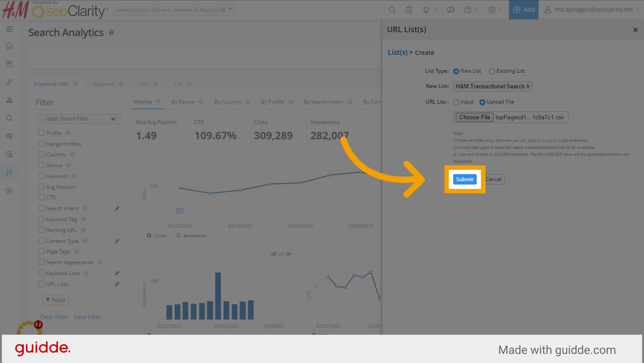This screenshot has width=644, height=363.
Task: Switch to By Device tab
Action: [x=183, y=102]
